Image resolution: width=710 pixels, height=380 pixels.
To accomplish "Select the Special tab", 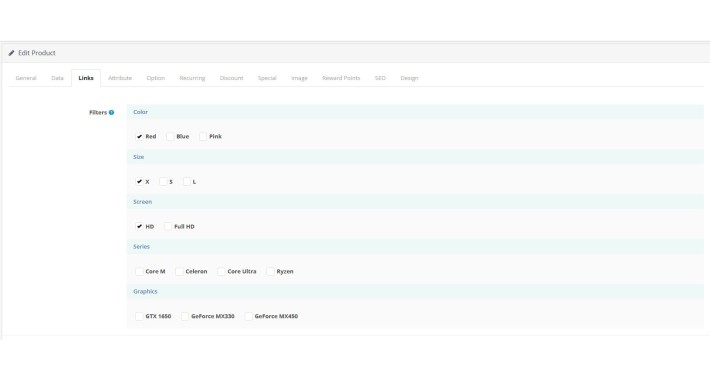I will coord(267,78).
